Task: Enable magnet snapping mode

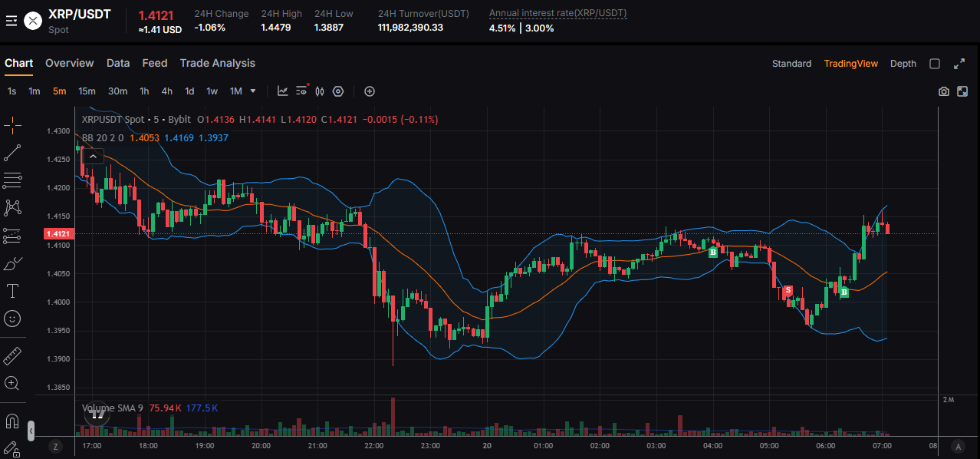Action: pos(12,420)
